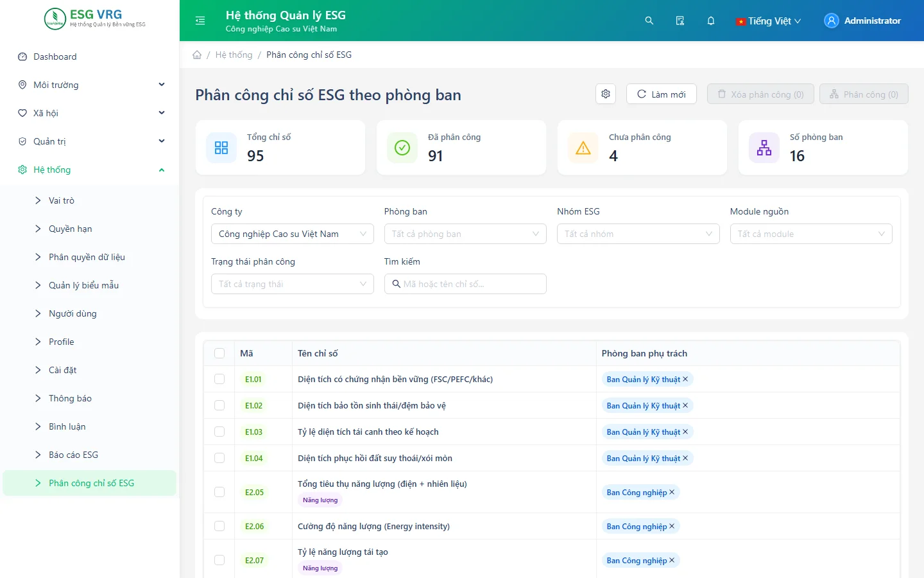Open the Tiếng Việt language selector
Viewport: 924px width, 578px height.
click(x=769, y=21)
